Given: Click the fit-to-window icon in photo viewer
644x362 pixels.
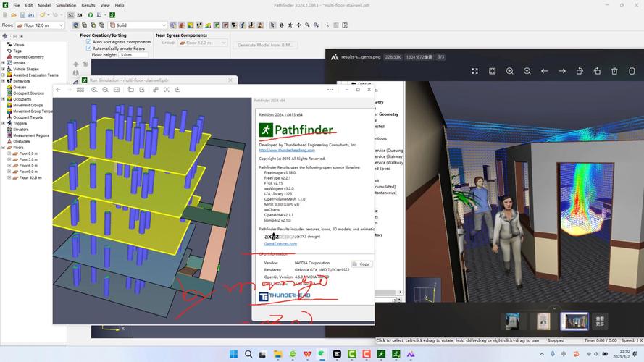Looking at the screenshot, I should [492, 71].
